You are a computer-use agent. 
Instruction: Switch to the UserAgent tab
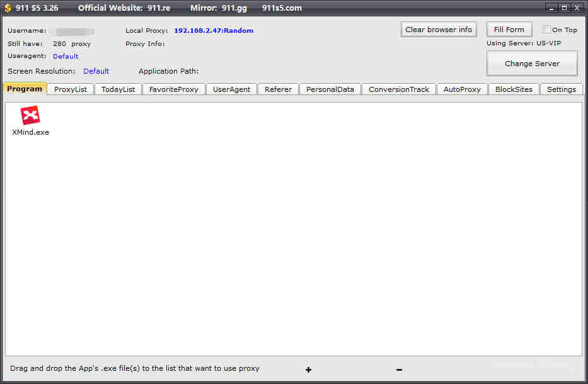click(x=231, y=89)
